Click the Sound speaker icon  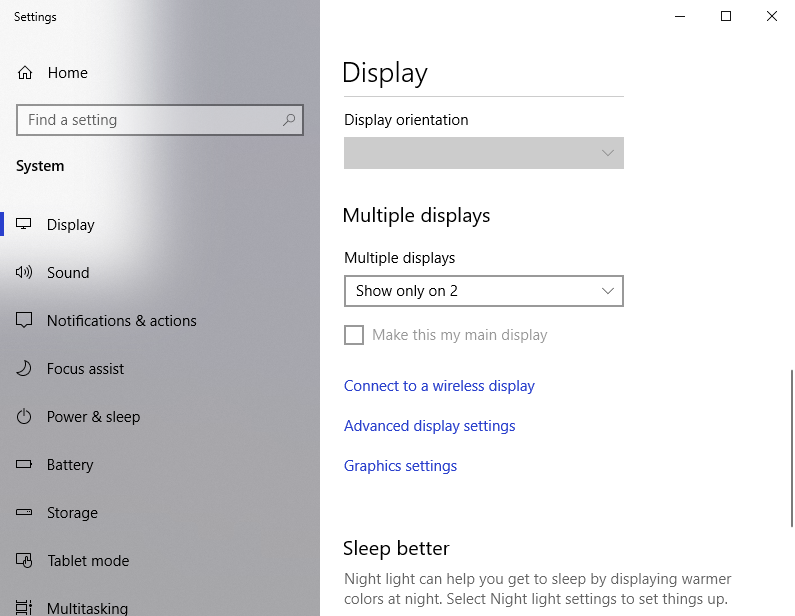tap(25, 273)
